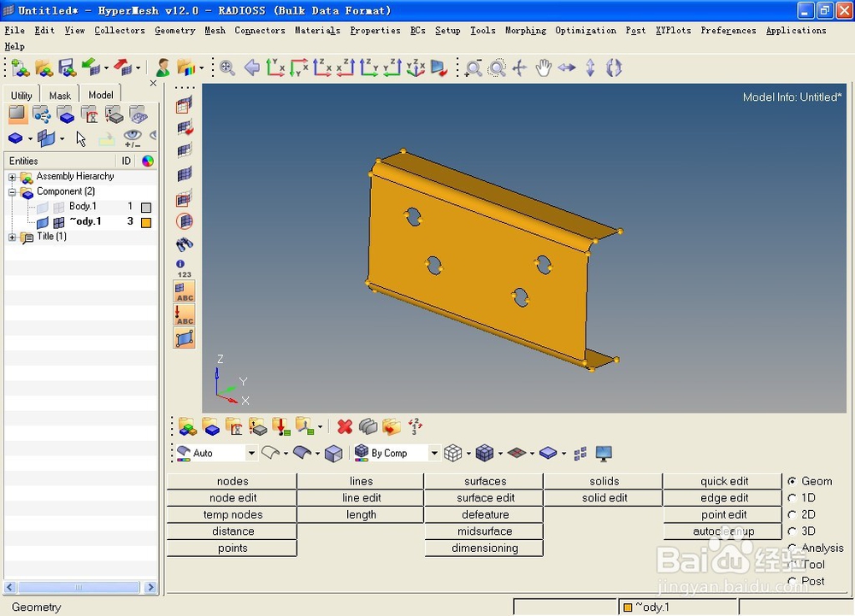Click the gray color swatch of Body.1
The height and width of the screenshot is (616, 855).
(146, 208)
